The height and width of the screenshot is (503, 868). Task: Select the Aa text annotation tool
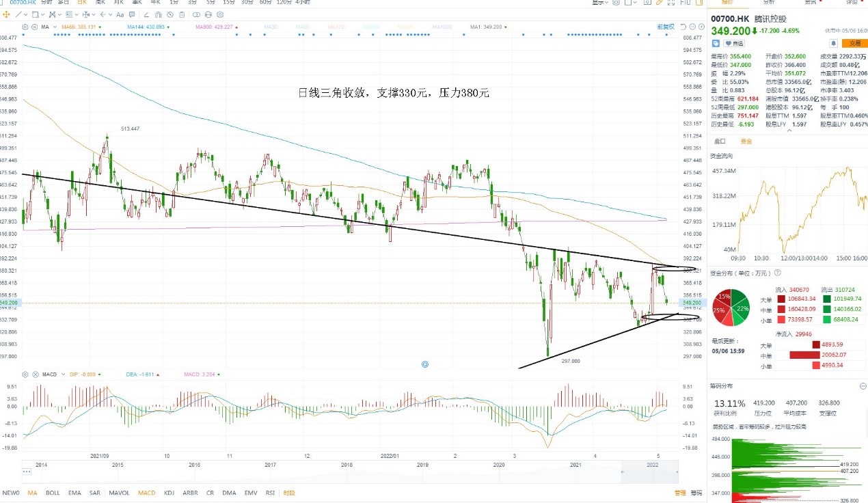click(x=120, y=15)
